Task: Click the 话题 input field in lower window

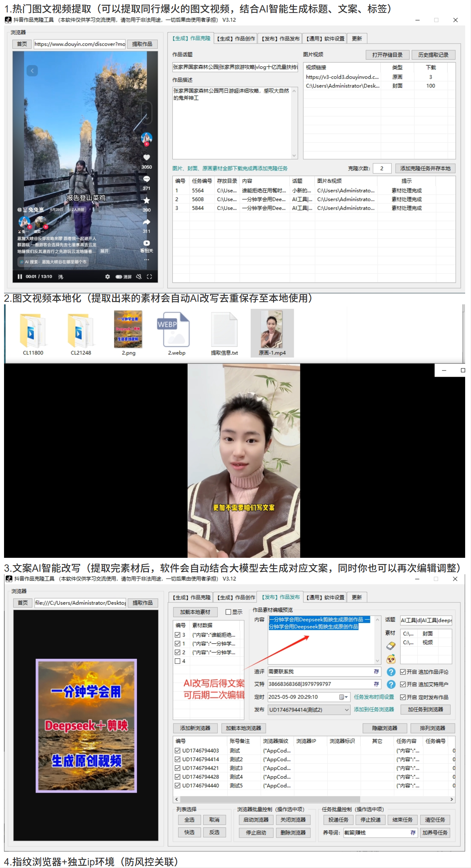Action: pyautogui.click(x=426, y=620)
